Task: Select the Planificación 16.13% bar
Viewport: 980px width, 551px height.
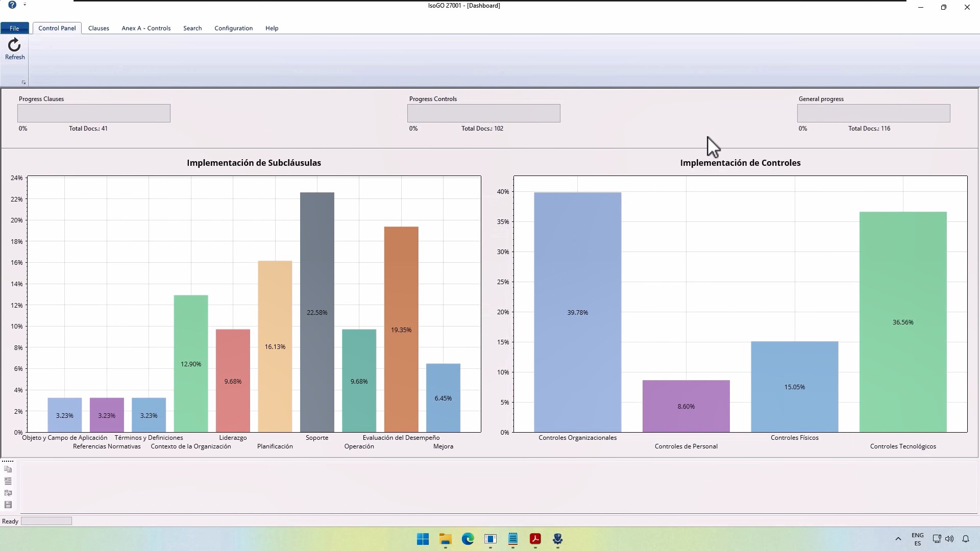Action: point(275,346)
